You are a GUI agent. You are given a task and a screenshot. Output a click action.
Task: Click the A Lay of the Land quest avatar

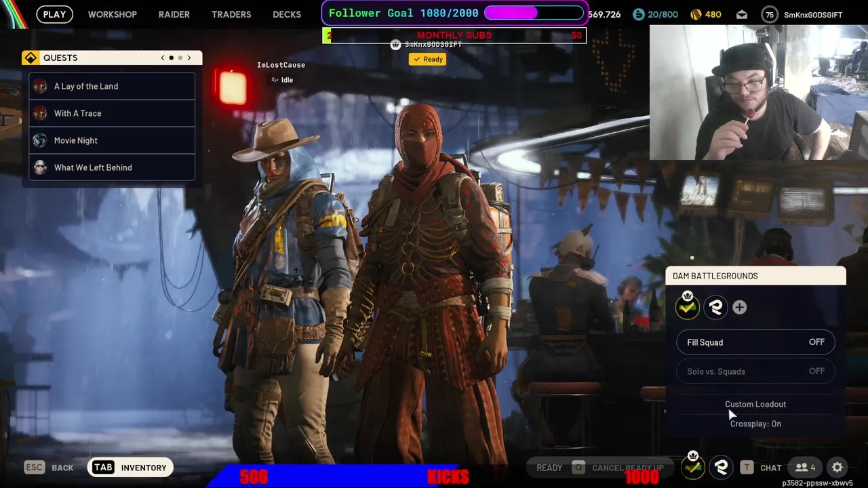click(x=40, y=86)
